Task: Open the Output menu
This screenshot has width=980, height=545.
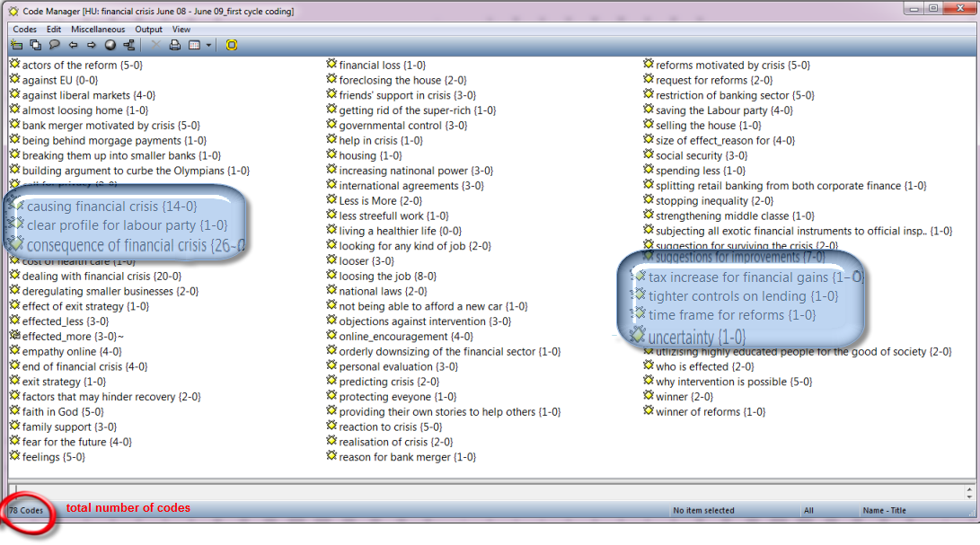Action: (149, 29)
